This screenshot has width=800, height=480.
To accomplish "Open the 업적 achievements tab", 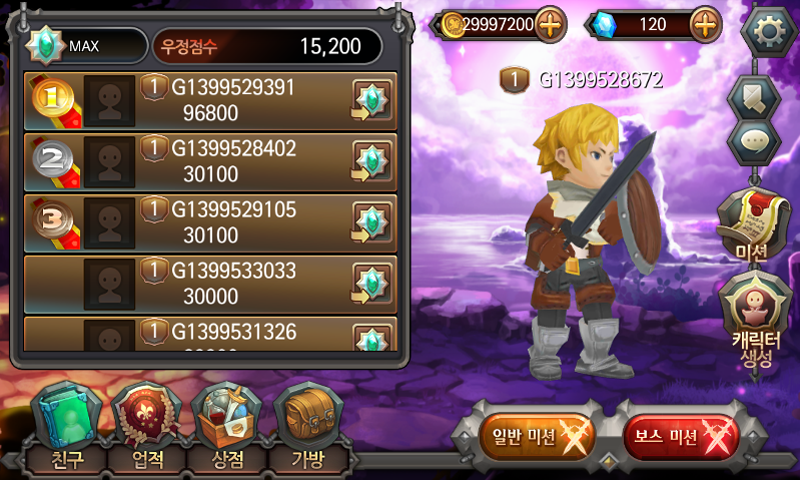I will (147, 428).
